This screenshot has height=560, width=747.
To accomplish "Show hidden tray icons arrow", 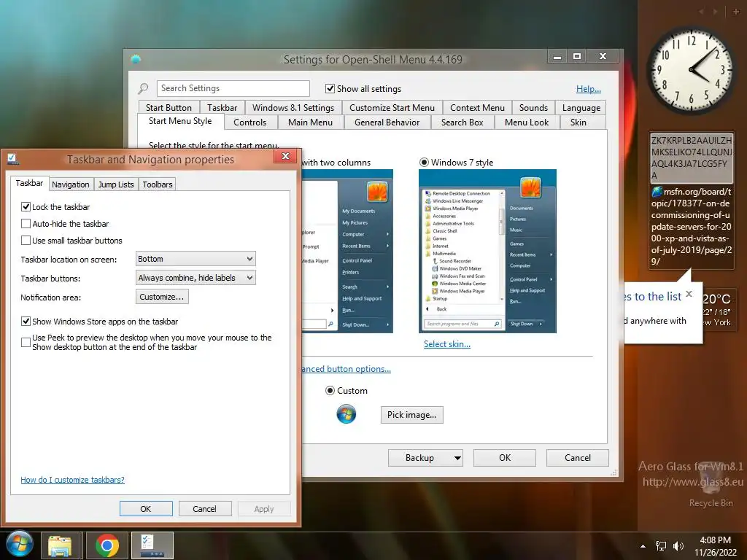I will coord(643,546).
